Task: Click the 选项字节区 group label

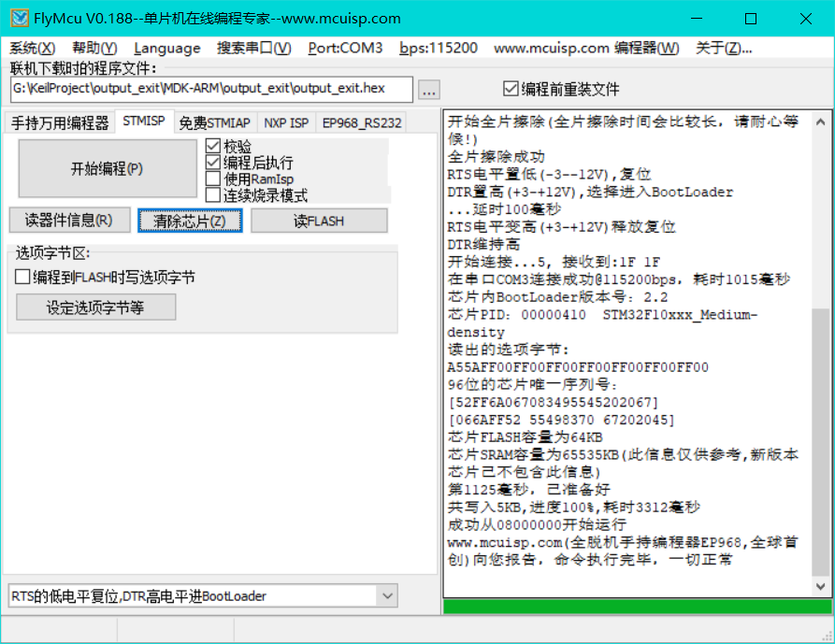Action: [x=52, y=252]
